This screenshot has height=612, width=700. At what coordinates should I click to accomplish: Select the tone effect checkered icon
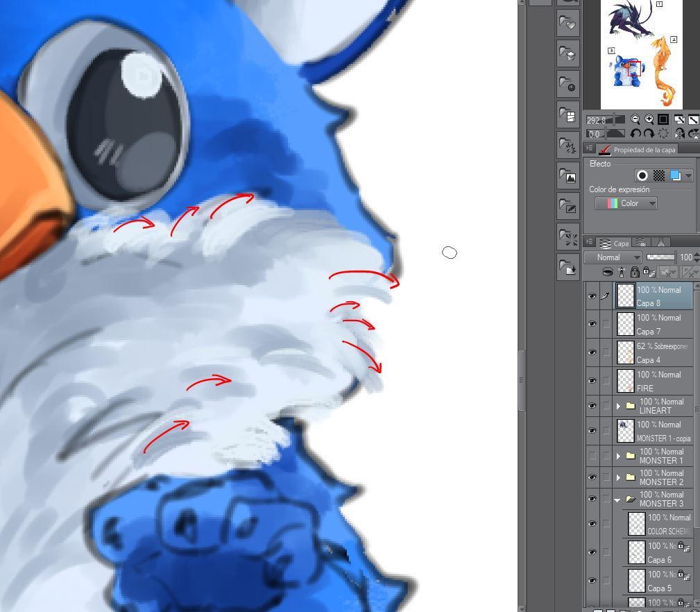click(659, 176)
